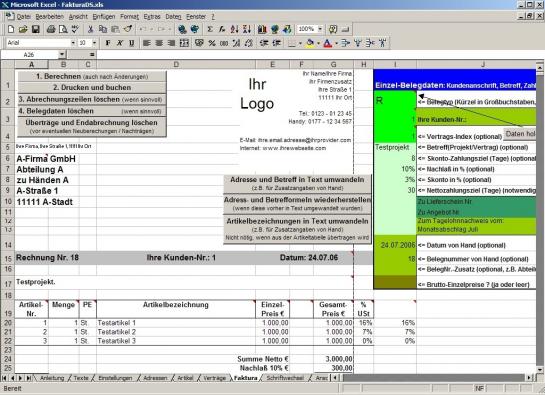The width and height of the screenshot is (545, 395).
Task: Apply bold with the F button
Action: pyautogui.click(x=108, y=43)
